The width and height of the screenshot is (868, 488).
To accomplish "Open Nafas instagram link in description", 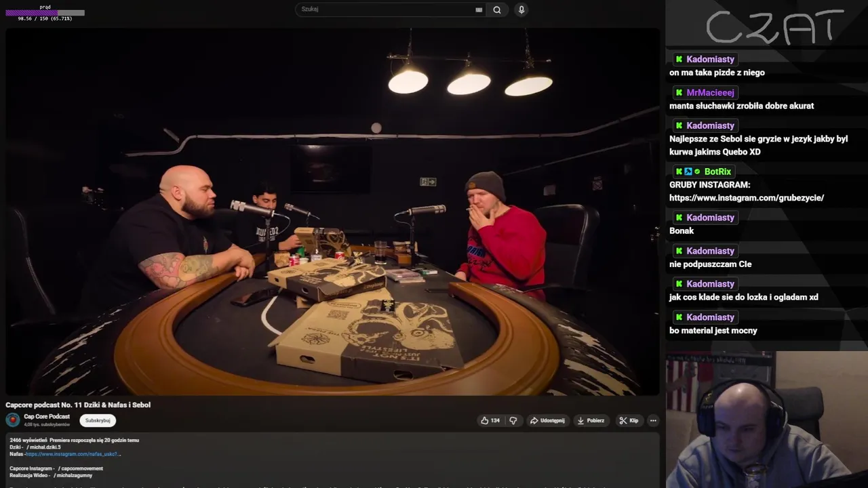I will pyautogui.click(x=73, y=454).
